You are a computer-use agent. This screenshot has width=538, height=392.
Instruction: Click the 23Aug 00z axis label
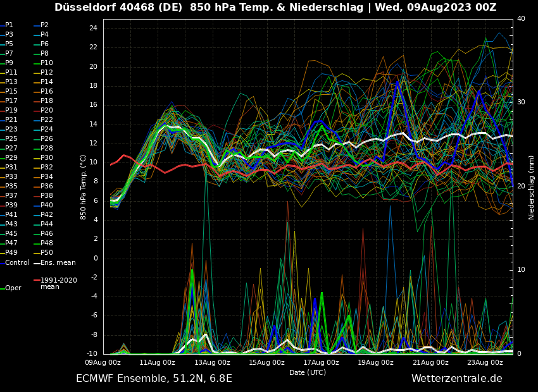[485, 363]
